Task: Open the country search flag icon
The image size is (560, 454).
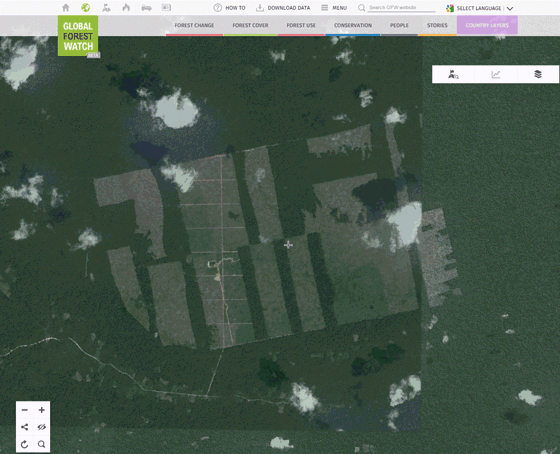Action: [x=453, y=74]
